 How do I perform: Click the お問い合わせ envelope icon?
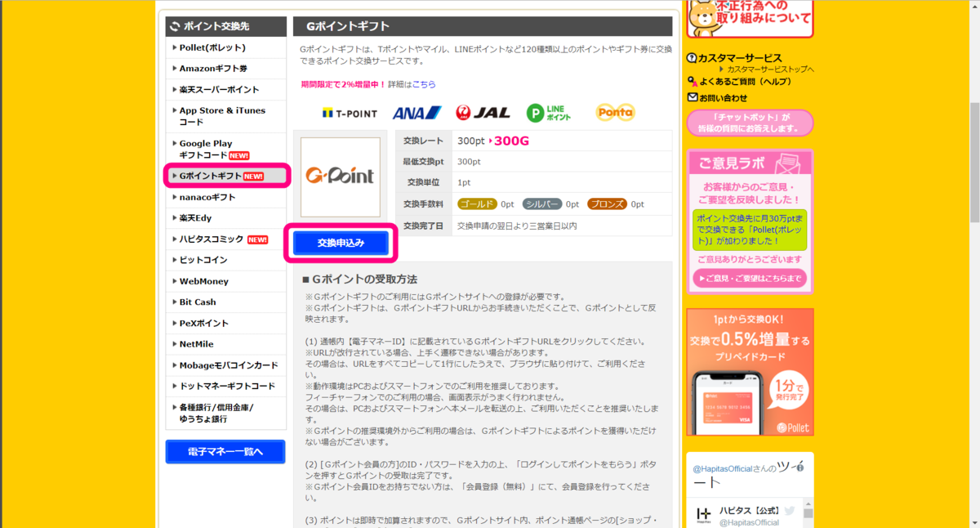[x=692, y=98]
